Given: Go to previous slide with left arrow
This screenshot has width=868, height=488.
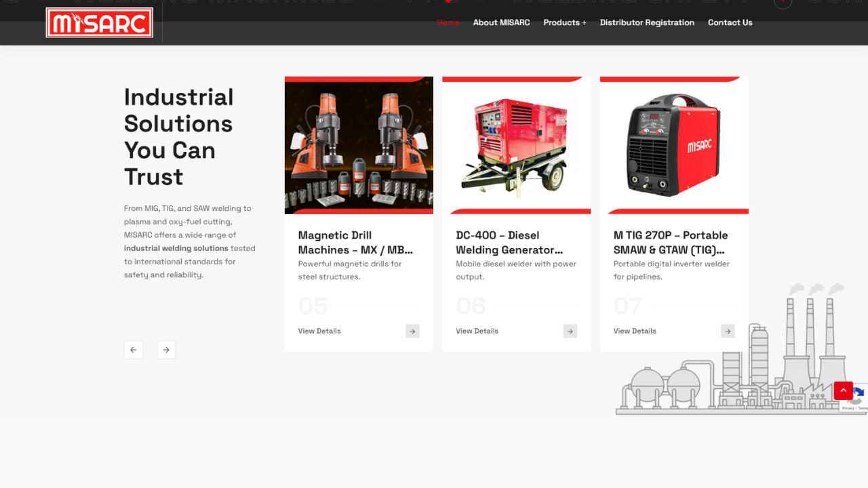Looking at the screenshot, I should pos(134,350).
